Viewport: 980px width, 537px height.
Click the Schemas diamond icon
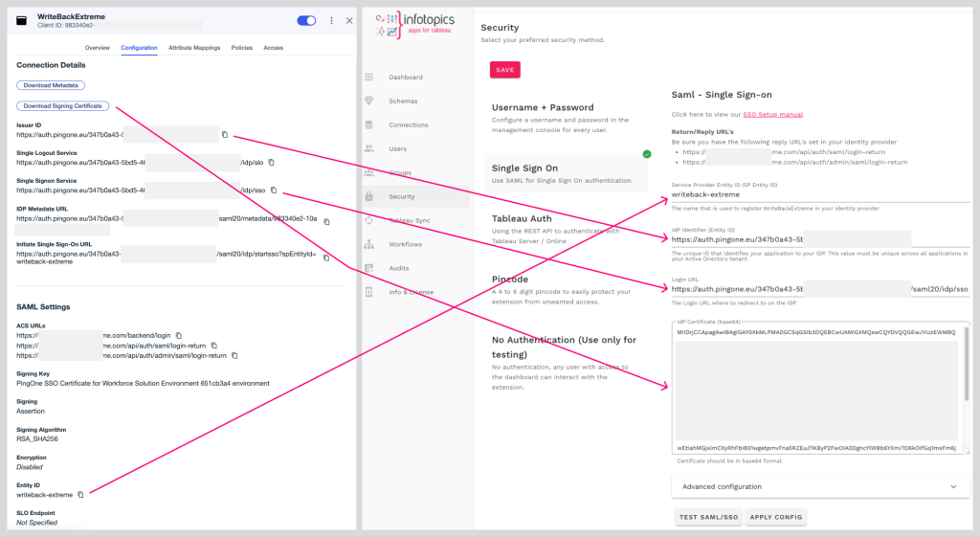coord(369,101)
